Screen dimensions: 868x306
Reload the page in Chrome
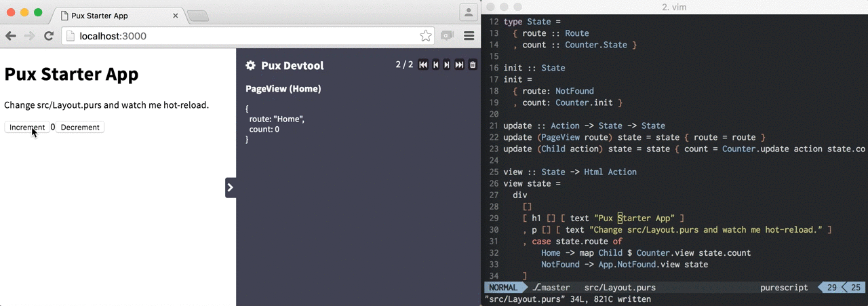(x=49, y=36)
